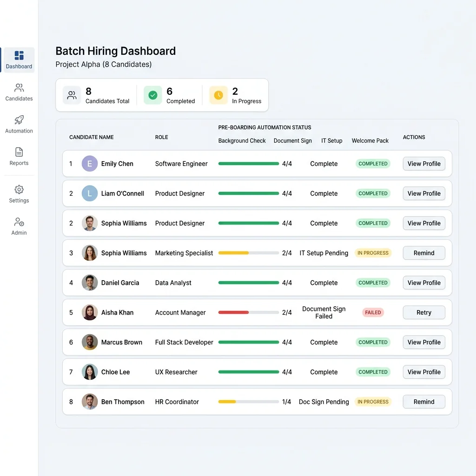
Task: Click the Software Engineer role text
Action: pyautogui.click(x=181, y=164)
